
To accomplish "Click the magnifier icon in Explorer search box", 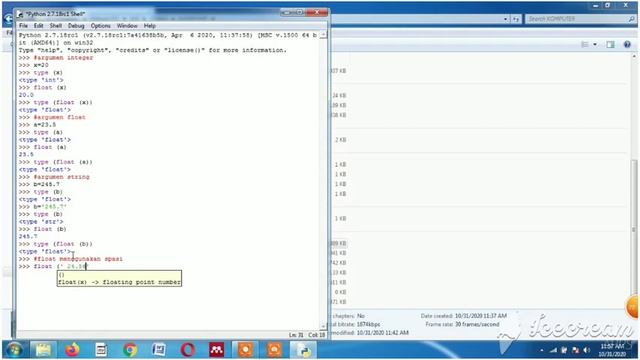I will click(x=632, y=19).
